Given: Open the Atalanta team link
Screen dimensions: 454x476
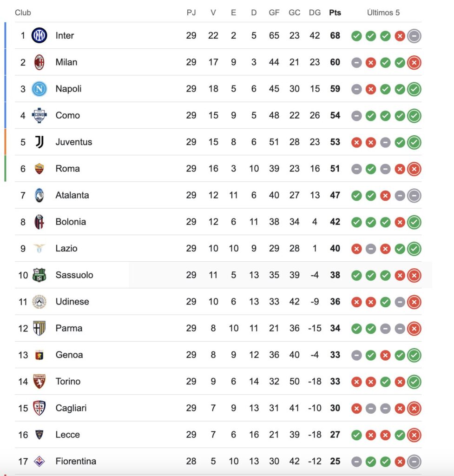Looking at the screenshot, I should [72, 195].
